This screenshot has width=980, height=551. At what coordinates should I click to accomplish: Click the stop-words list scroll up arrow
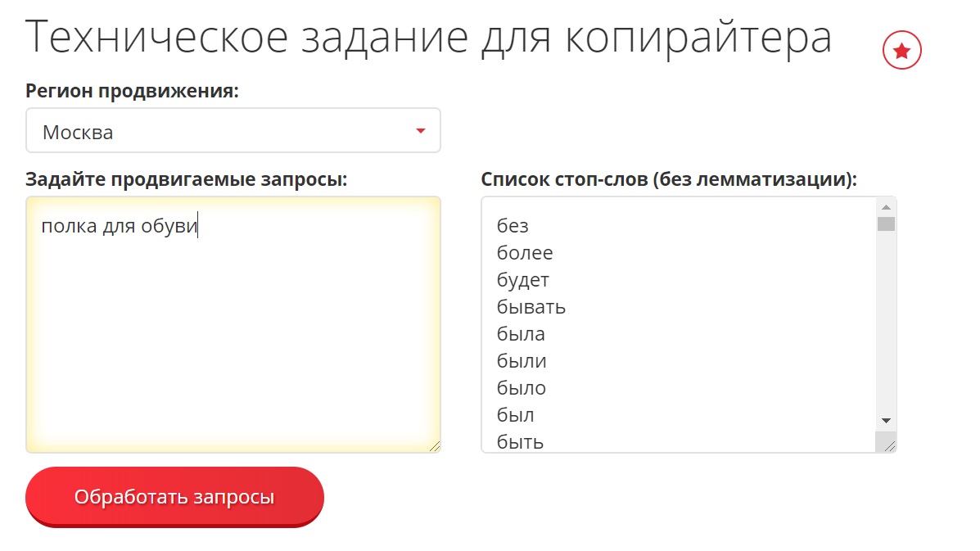coord(886,207)
